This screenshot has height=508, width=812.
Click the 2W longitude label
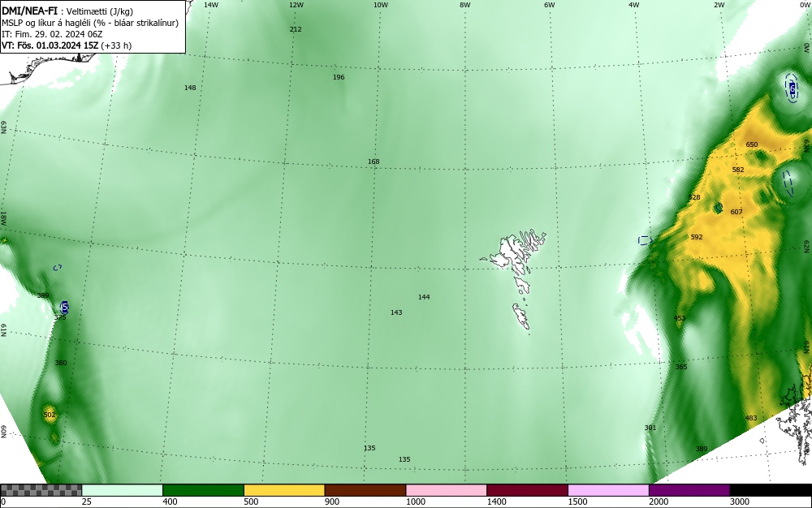719,5
